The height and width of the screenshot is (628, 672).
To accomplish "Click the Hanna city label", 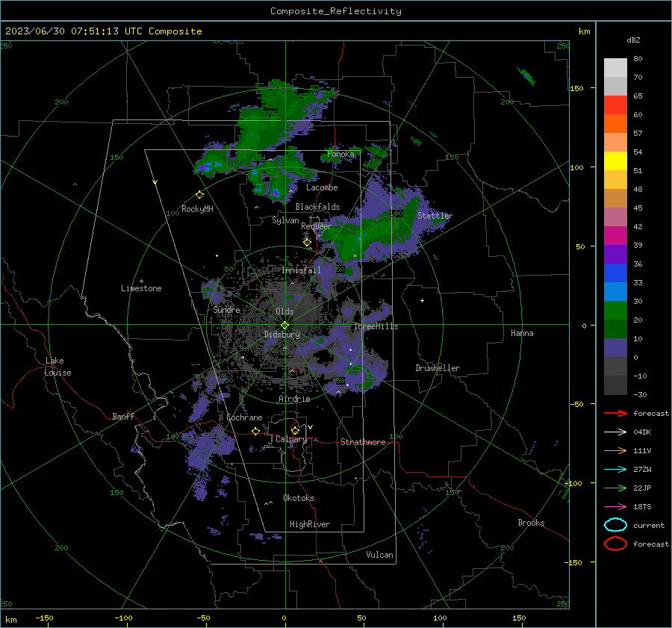I will [x=522, y=333].
